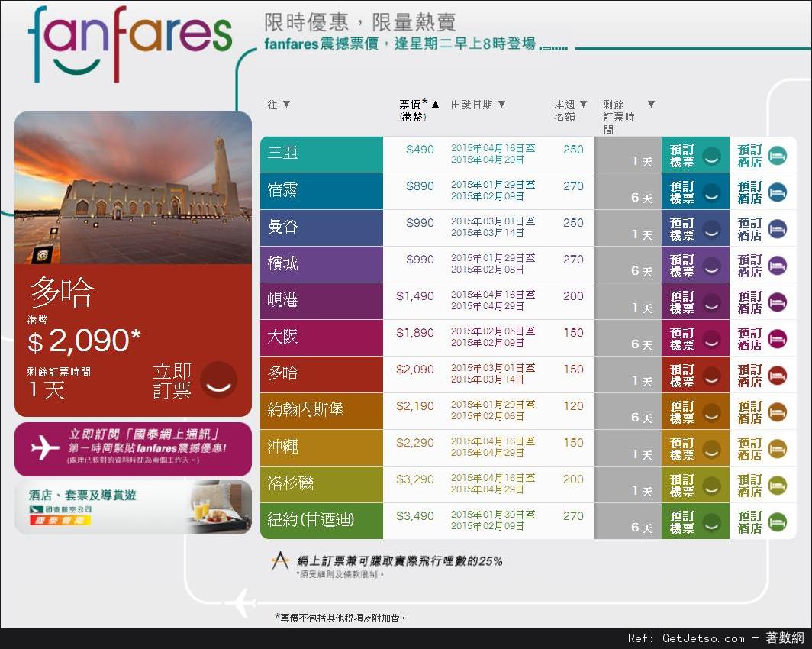Screen dimensions: 812x649
Task: Click the 網上訂票兼可賺取實際飛行哩數的25% notice
Action: point(400,561)
